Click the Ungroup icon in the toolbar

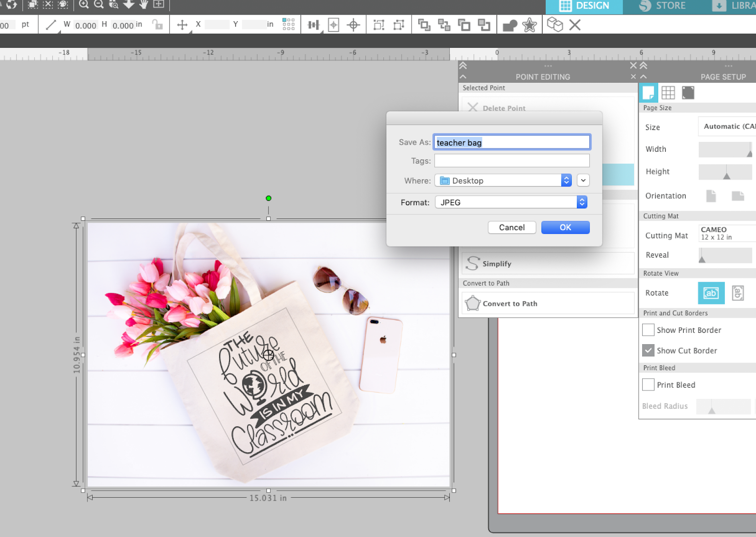[x=445, y=25]
